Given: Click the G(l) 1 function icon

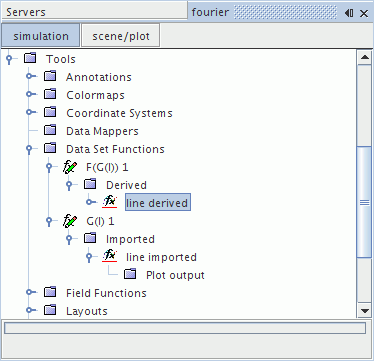Looking at the screenshot, I should tap(70, 221).
